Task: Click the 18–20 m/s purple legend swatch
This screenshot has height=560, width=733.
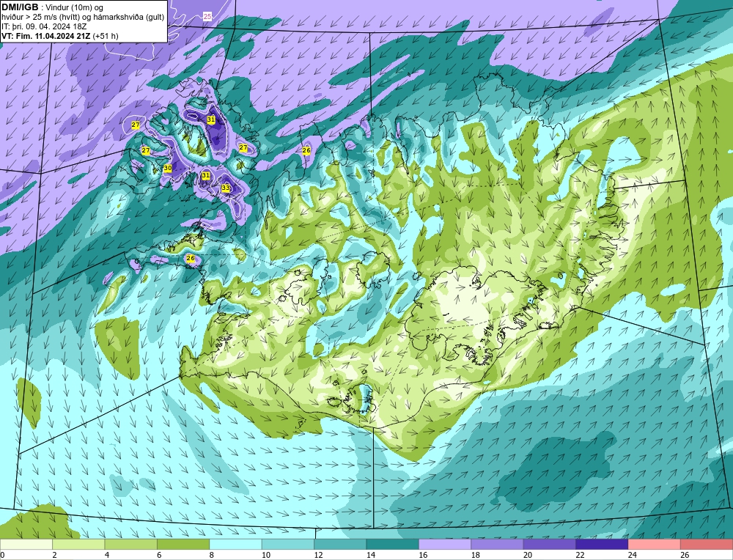Action: click(498, 544)
